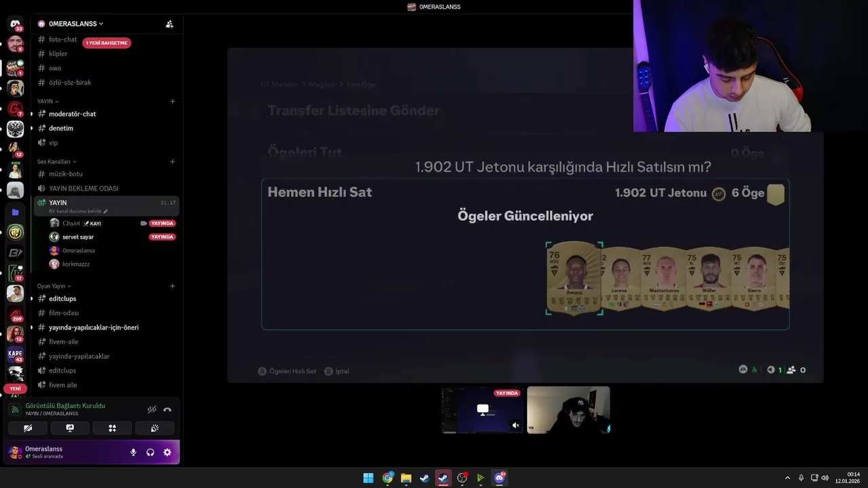Click the invite members icon beside OMERASLANSS

170,24
